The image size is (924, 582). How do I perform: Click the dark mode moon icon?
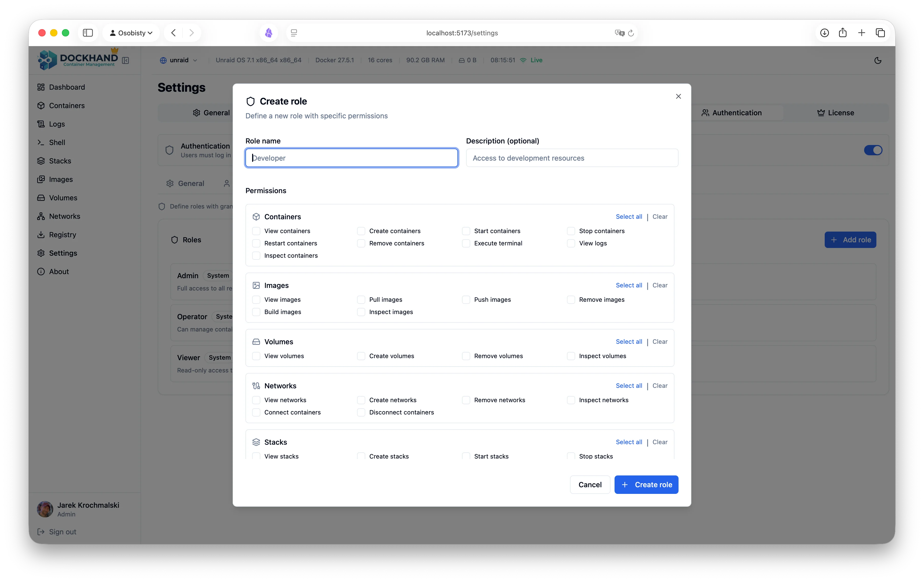point(878,60)
